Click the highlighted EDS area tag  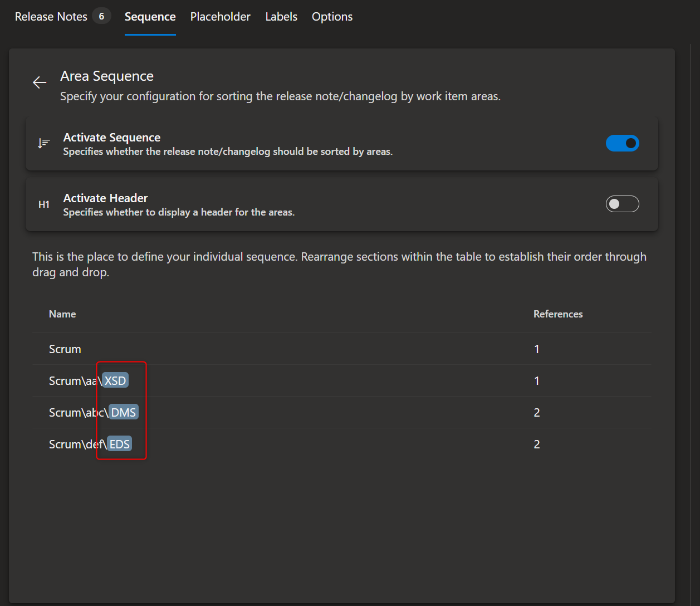coord(120,444)
